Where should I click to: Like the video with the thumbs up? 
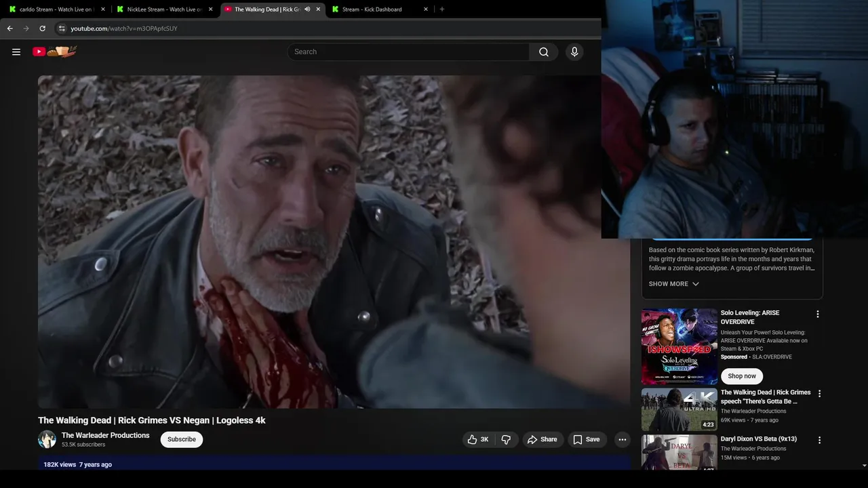(x=478, y=439)
